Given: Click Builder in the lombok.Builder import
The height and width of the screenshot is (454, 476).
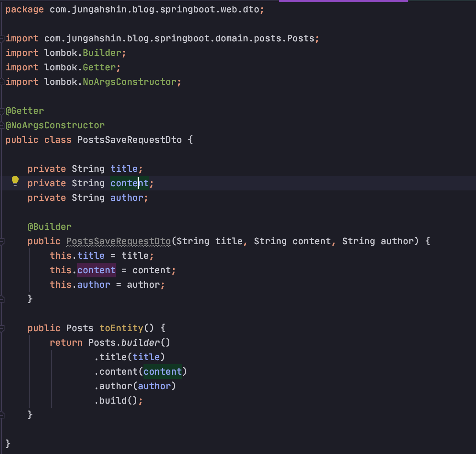Looking at the screenshot, I should click(102, 53).
